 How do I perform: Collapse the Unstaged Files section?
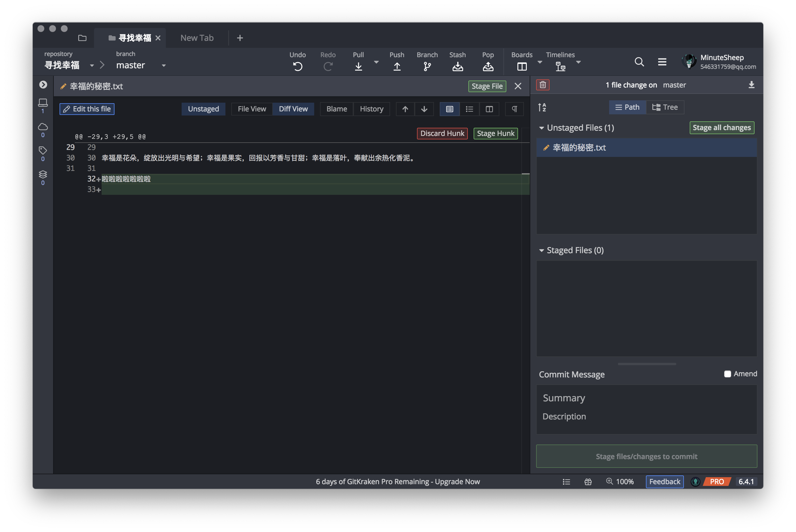pos(541,128)
